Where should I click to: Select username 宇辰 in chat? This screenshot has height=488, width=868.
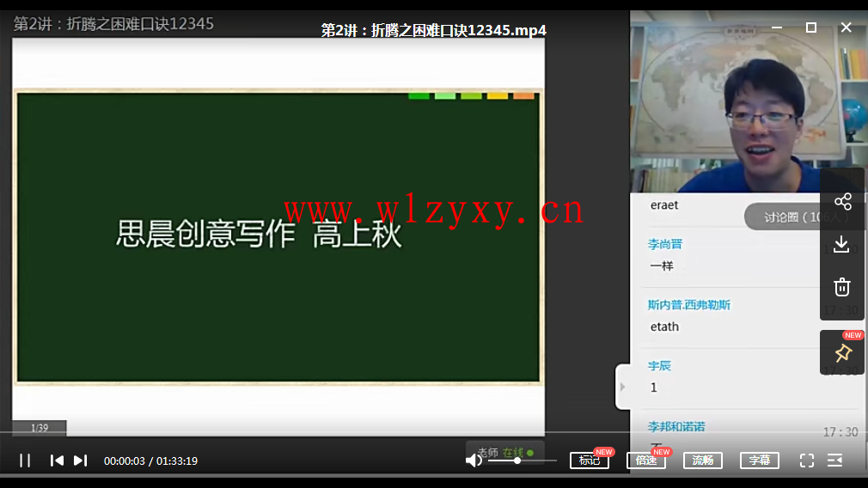click(659, 366)
